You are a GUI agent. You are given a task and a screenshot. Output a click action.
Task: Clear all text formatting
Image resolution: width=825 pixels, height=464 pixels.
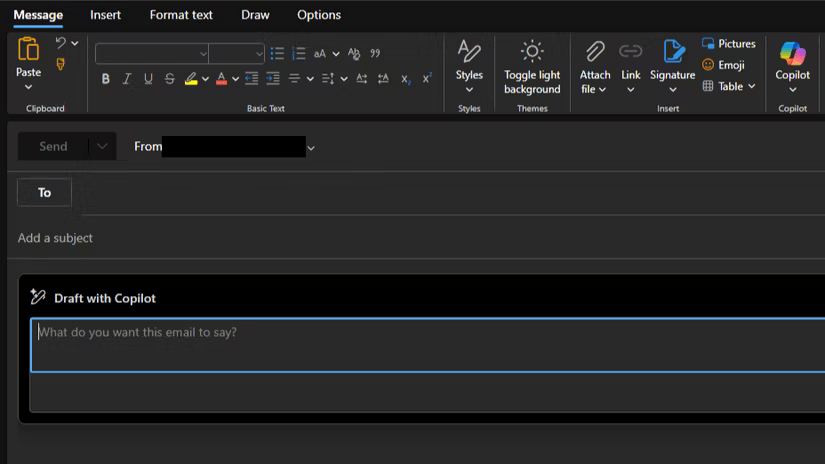pyautogui.click(x=354, y=53)
